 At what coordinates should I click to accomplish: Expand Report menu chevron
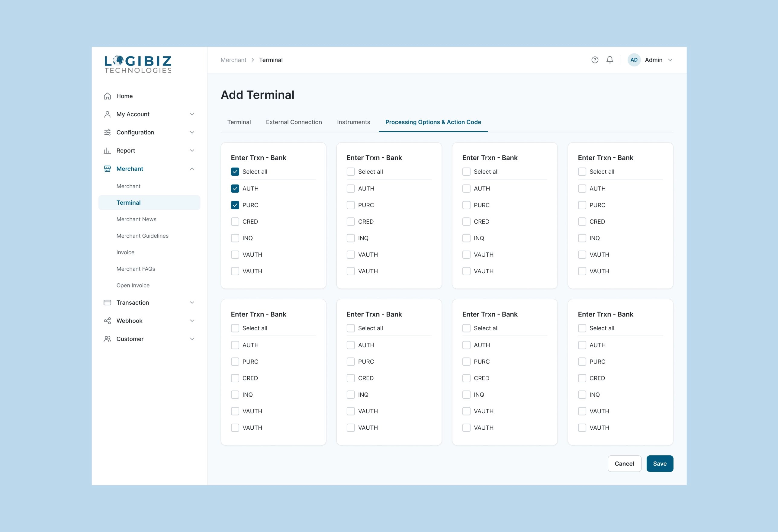pyautogui.click(x=192, y=151)
